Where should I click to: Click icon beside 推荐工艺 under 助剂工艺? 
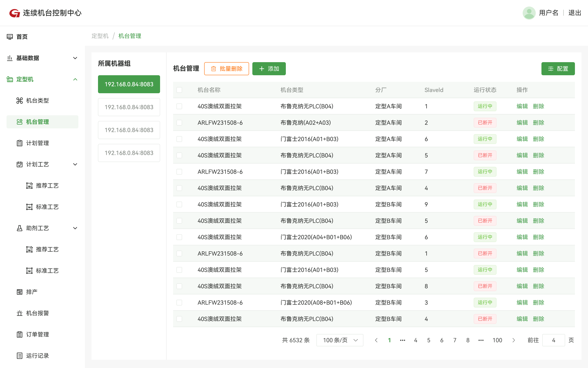click(x=29, y=249)
